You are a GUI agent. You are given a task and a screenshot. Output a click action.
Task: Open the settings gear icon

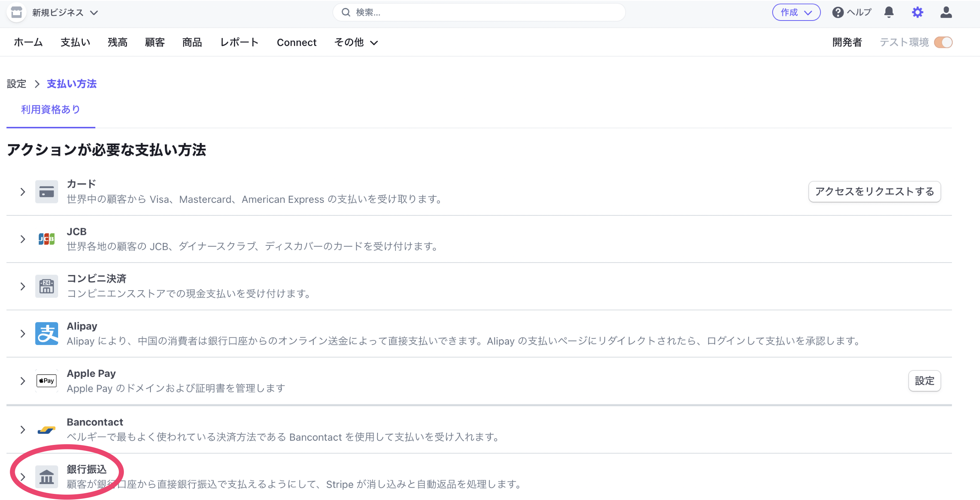point(917,12)
